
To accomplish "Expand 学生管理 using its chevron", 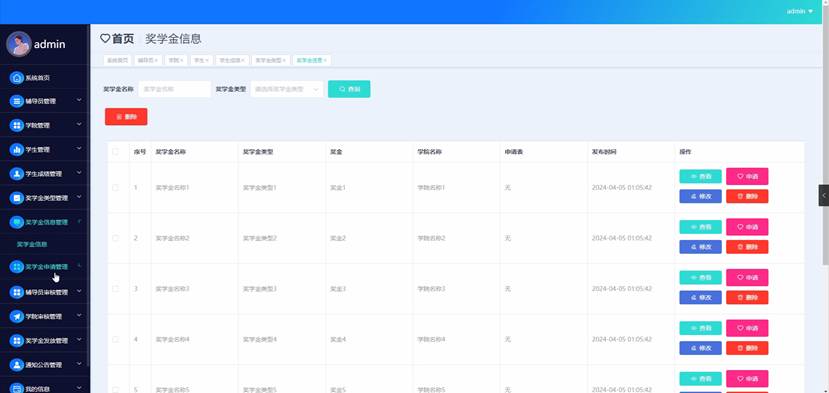I will pyautogui.click(x=79, y=149).
